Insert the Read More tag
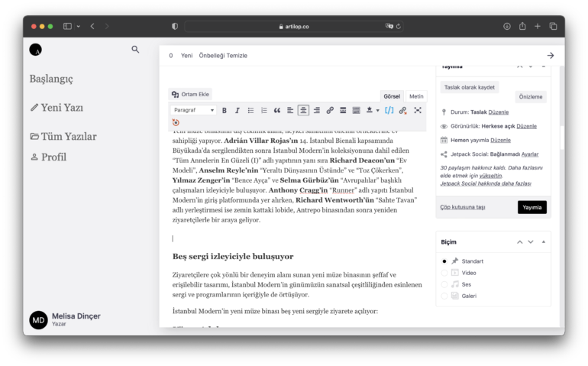Image resolution: width=588 pixels, height=366 pixels. [x=343, y=110]
